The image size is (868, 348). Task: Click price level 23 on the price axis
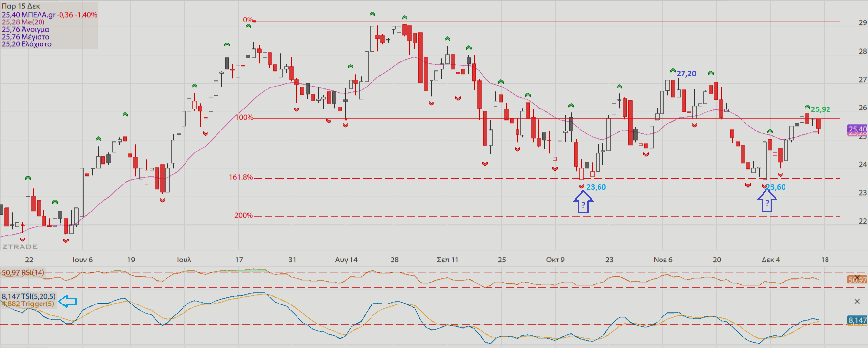(x=863, y=193)
